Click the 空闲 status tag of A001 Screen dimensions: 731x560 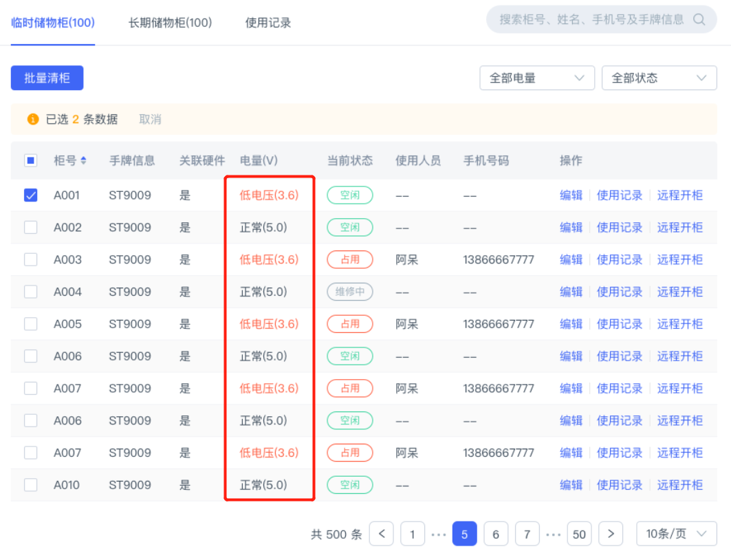coord(350,195)
